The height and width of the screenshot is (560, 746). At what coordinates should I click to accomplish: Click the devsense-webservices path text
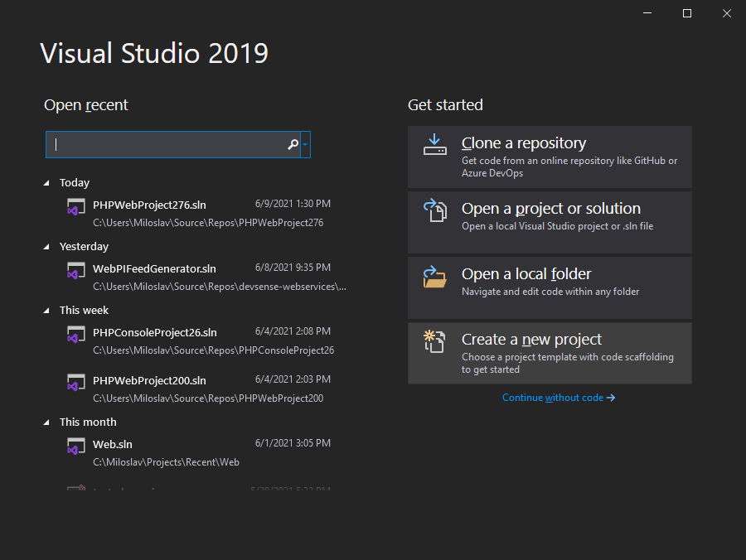[220, 286]
